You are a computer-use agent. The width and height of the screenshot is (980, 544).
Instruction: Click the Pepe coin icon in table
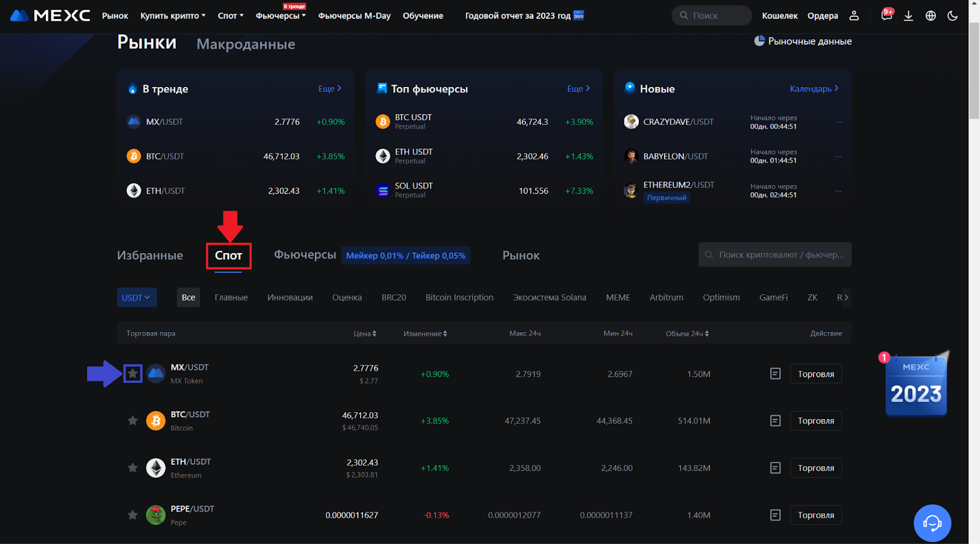click(x=156, y=515)
